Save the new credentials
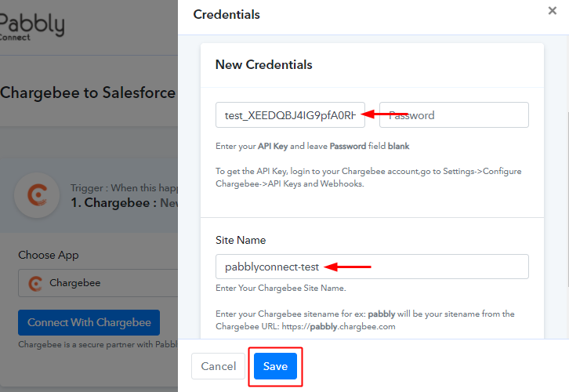The width and height of the screenshot is (569, 392). coord(275,366)
